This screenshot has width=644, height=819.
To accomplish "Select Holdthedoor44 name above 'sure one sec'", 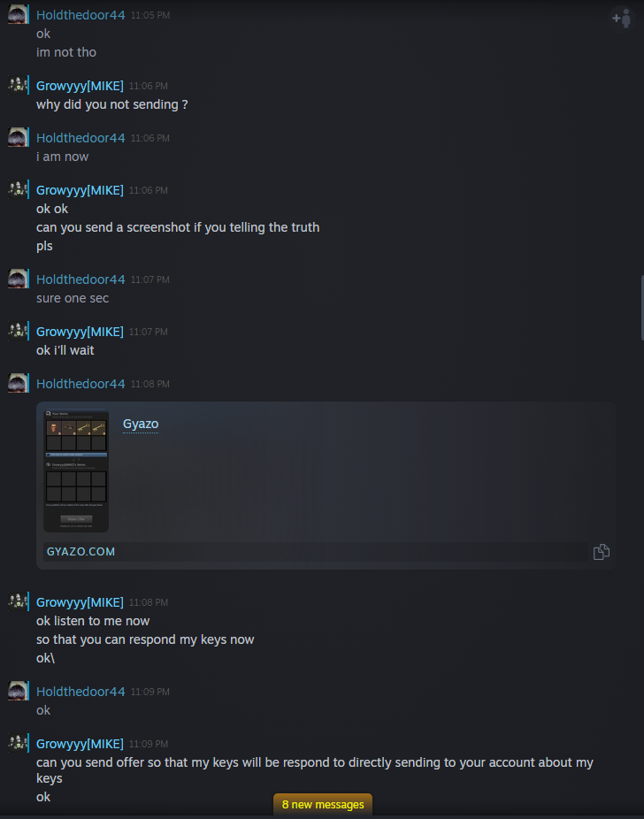I will [80, 279].
